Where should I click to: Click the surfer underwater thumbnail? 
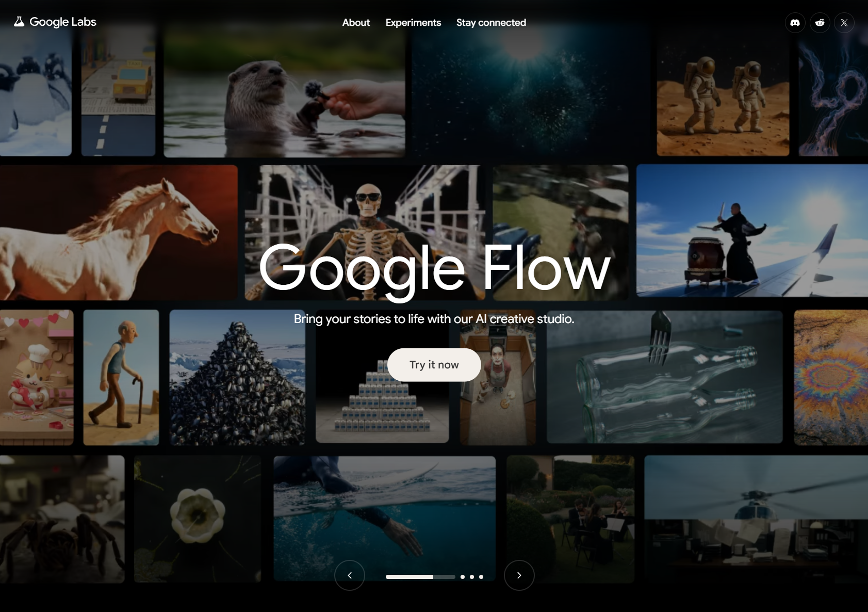tap(384, 519)
